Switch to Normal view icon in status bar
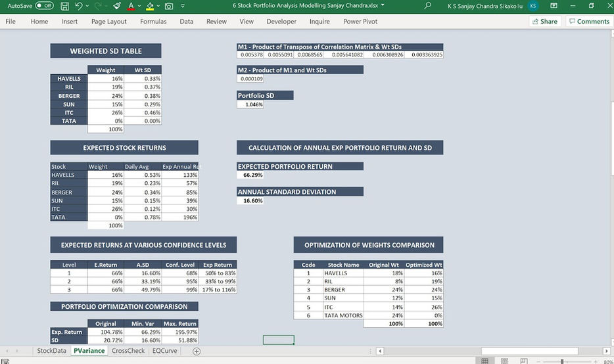Viewport: 614px width, 364px height. point(484,361)
